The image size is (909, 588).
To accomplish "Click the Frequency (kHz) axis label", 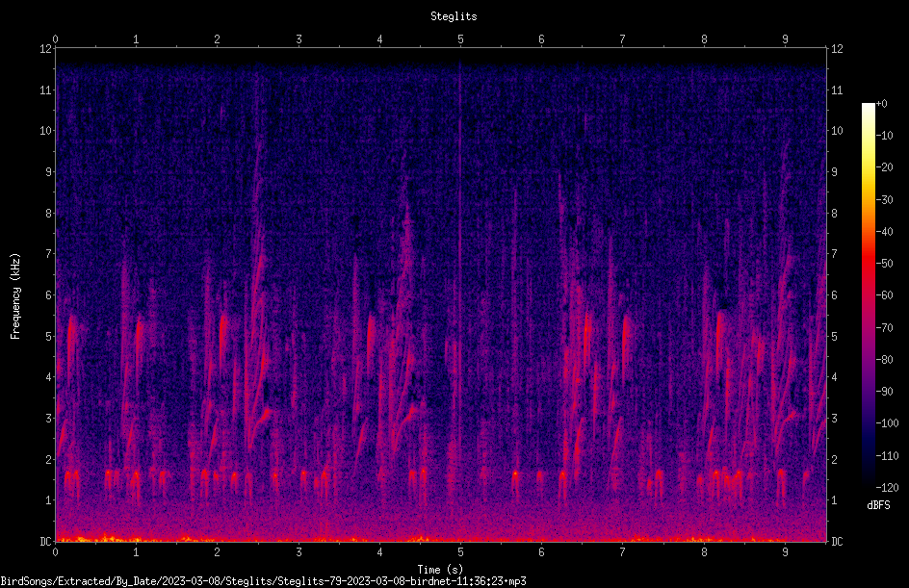I will tap(15, 295).
